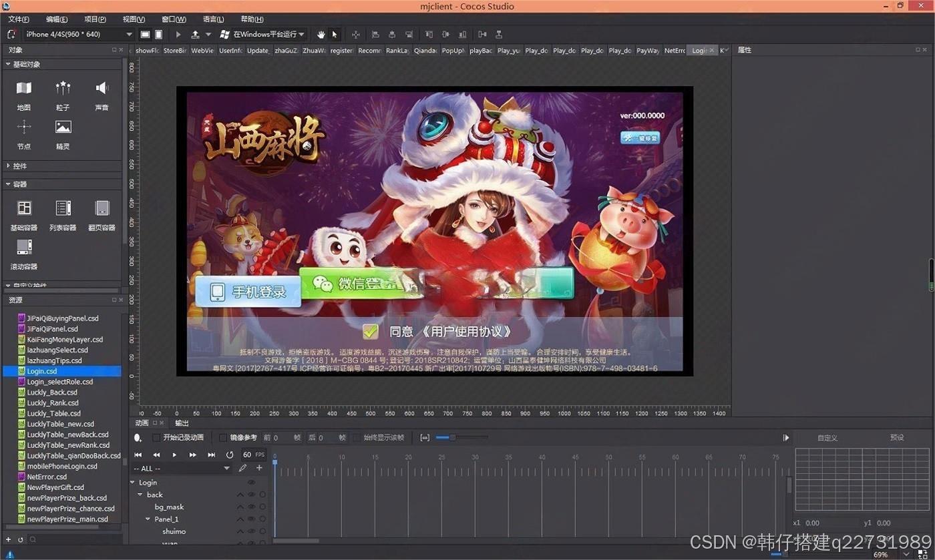Click the publish upload icon in toolbar

pyautogui.click(x=195, y=34)
